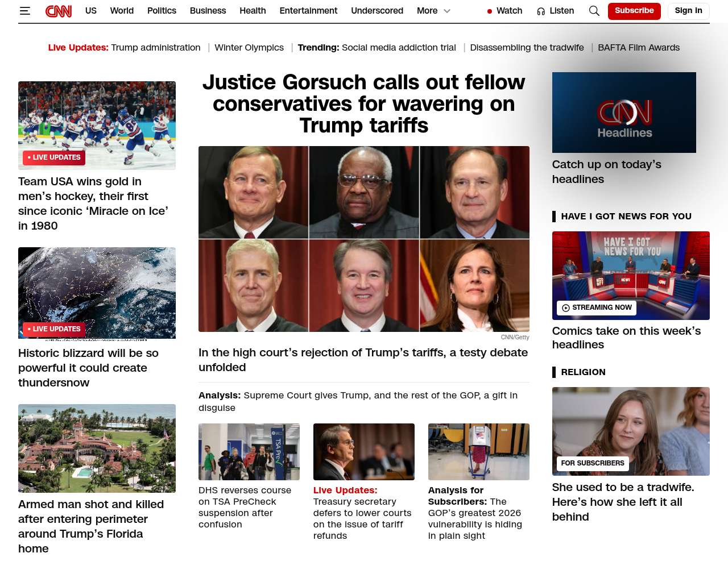Click the Listen headphones icon
The height and width of the screenshot is (582, 728).
click(541, 11)
